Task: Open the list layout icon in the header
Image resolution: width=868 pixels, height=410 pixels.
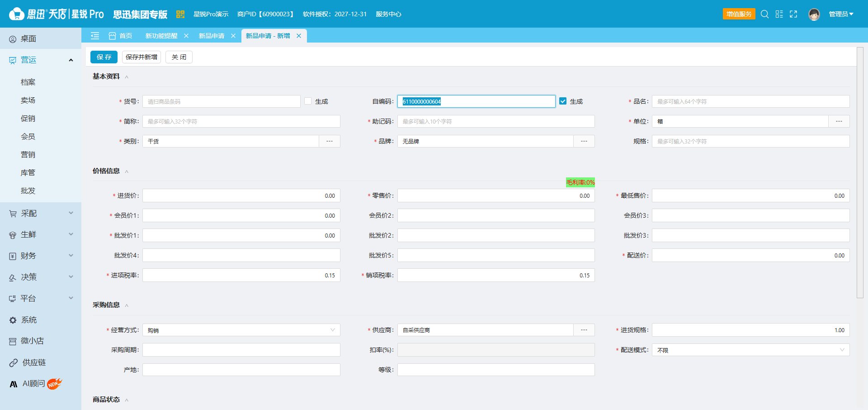Action: pos(779,14)
